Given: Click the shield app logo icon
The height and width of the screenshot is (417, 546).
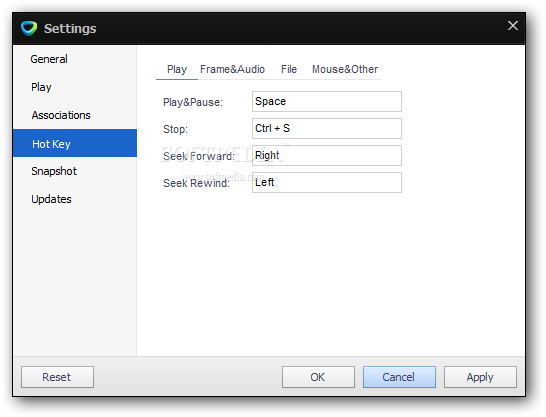Looking at the screenshot, I should tap(29, 28).
